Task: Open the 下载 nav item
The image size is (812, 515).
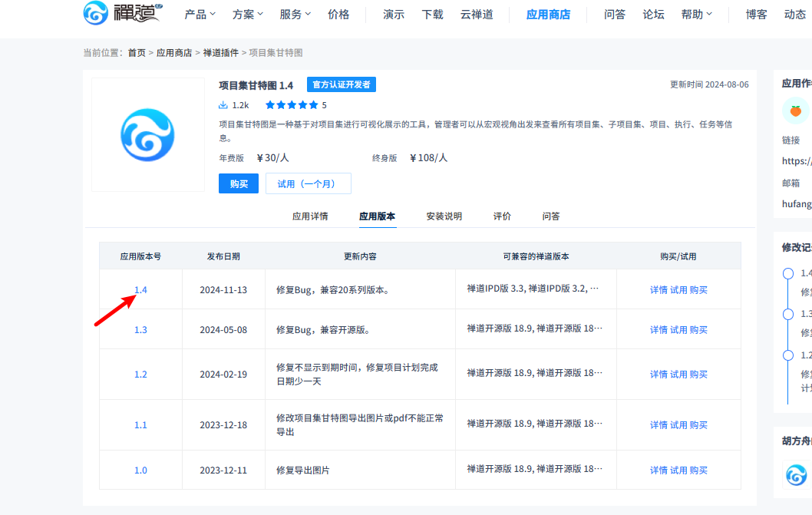Action: pos(432,15)
